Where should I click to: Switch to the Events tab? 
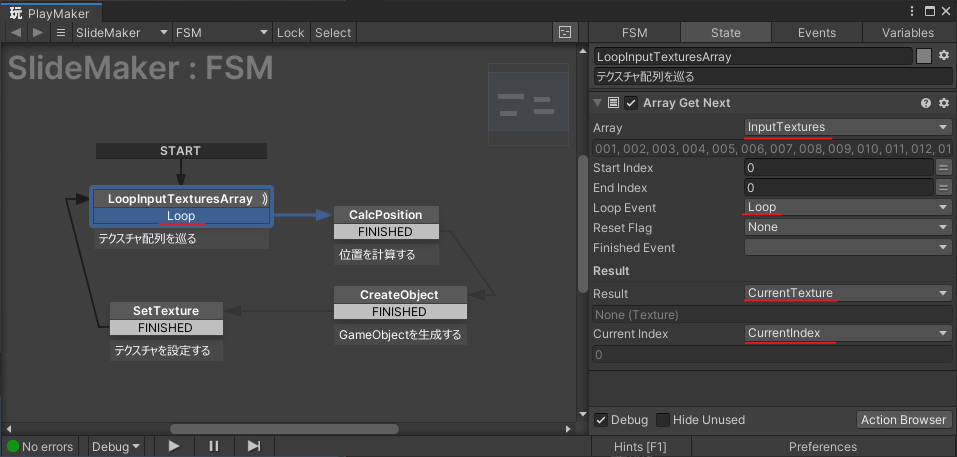pyautogui.click(x=816, y=33)
